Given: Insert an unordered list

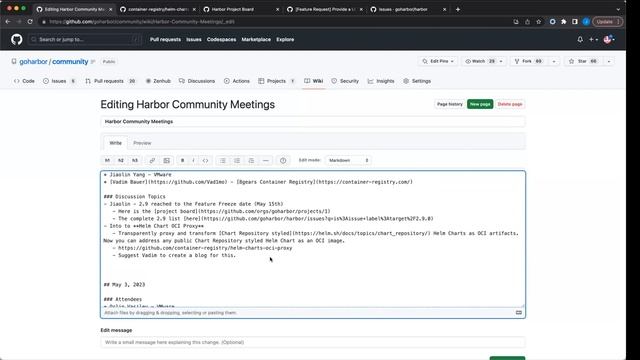Looking at the screenshot, I should [x=223, y=160].
